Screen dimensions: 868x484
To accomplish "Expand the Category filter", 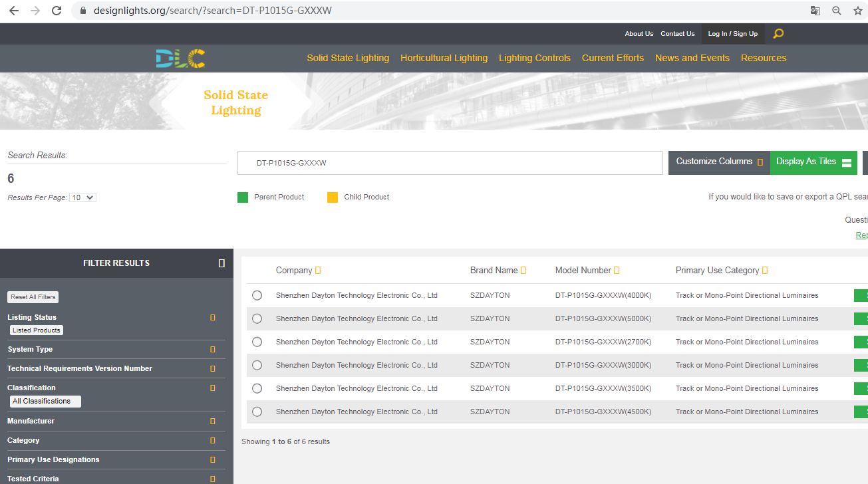I will click(x=213, y=441).
